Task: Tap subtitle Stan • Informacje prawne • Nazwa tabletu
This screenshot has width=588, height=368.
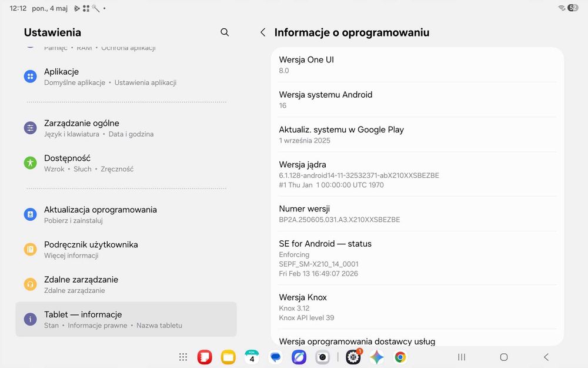Action: [113, 325]
